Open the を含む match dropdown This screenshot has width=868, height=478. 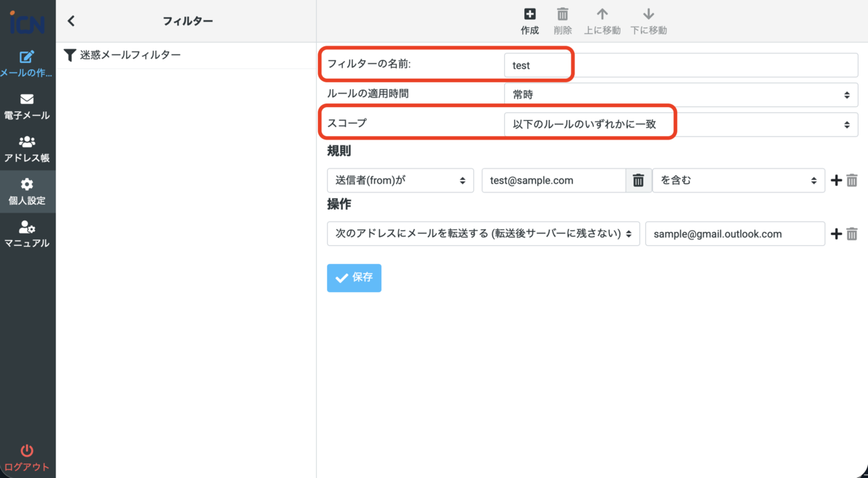(x=739, y=180)
